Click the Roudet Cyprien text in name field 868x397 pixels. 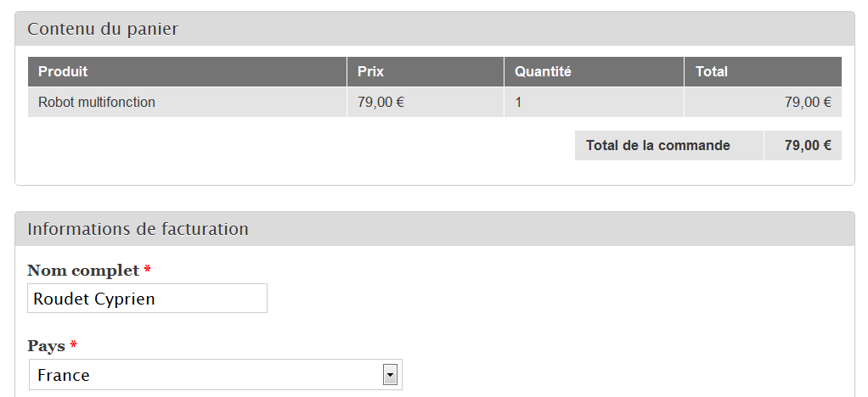click(x=94, y=299)
